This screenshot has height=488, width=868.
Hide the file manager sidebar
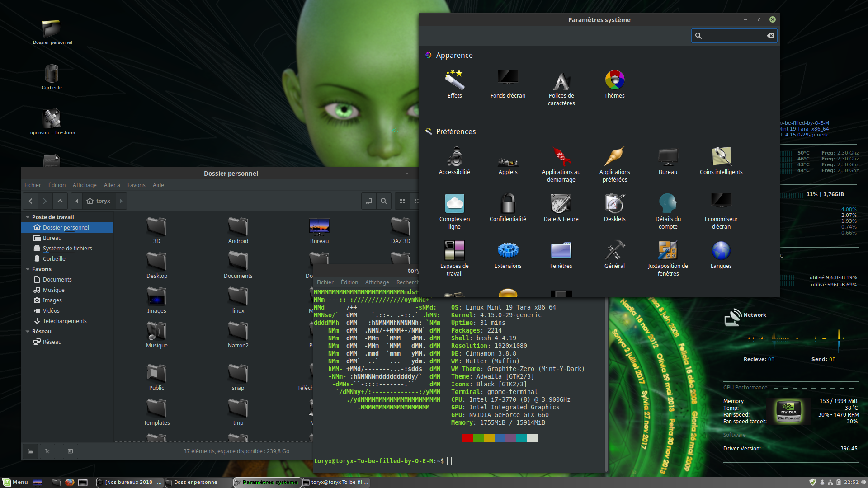[70, 451]
